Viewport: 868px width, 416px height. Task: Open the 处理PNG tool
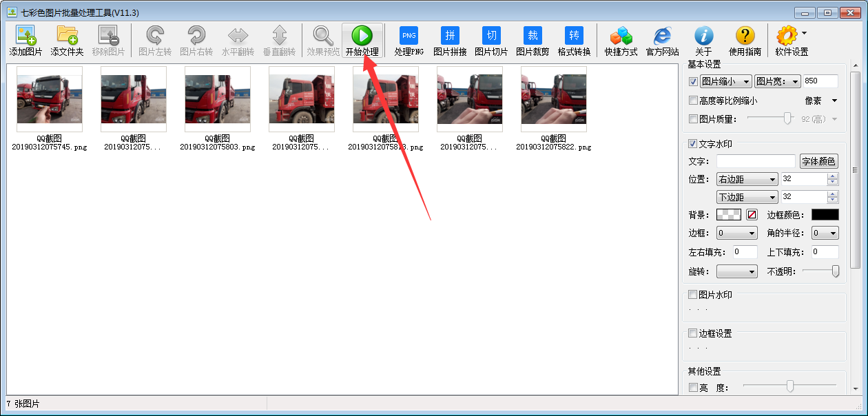(x=409, y=41)
